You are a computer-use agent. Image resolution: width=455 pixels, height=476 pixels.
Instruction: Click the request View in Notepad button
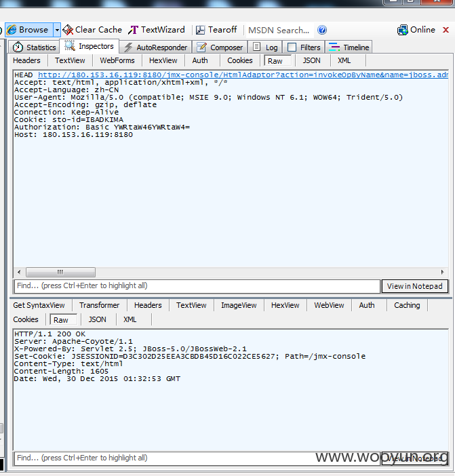click(x=414, y=286)
